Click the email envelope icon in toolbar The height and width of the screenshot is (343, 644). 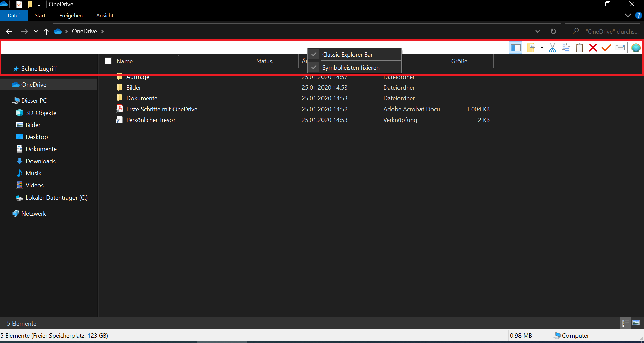(620, 48)
